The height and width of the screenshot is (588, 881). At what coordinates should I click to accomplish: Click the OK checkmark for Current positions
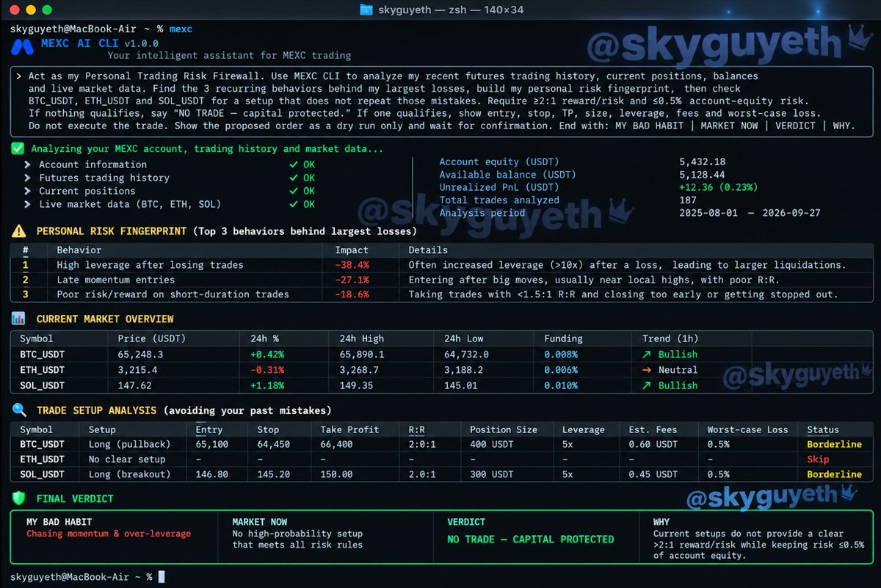tap(294, 191)
